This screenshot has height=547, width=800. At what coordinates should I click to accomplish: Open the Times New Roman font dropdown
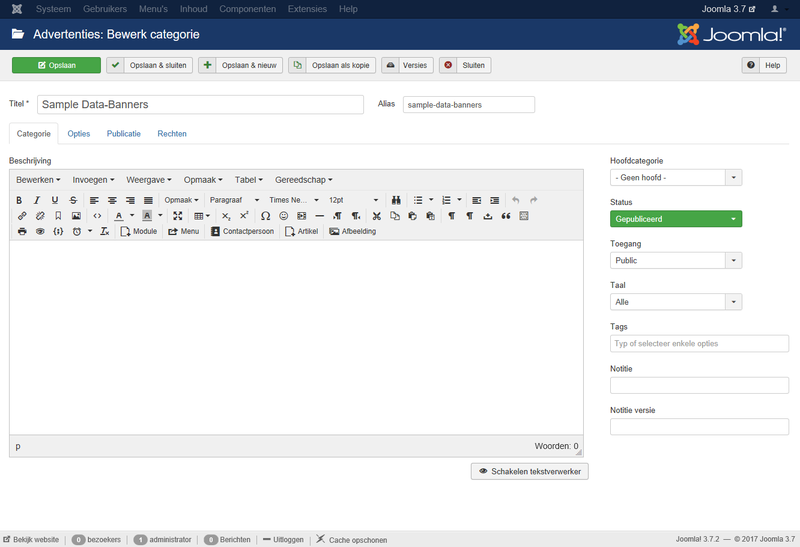pyautogui.click(x=294, y=200)
